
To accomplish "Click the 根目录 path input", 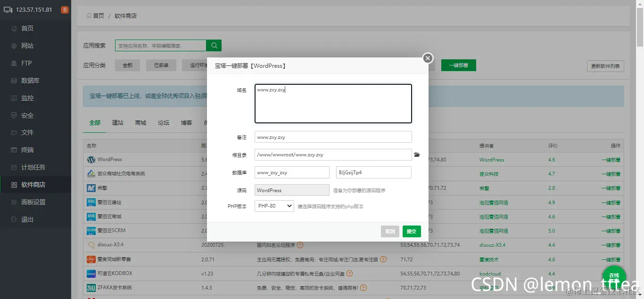I will pyautogui.click(x=333, y=154).
